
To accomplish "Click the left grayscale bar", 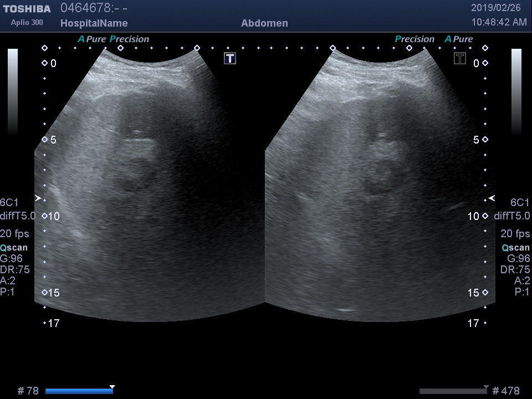I will [x=12, y=91].
